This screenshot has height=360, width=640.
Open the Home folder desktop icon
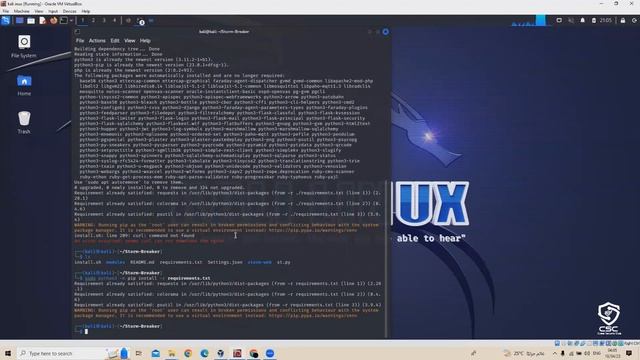click(x=24, y=85)
